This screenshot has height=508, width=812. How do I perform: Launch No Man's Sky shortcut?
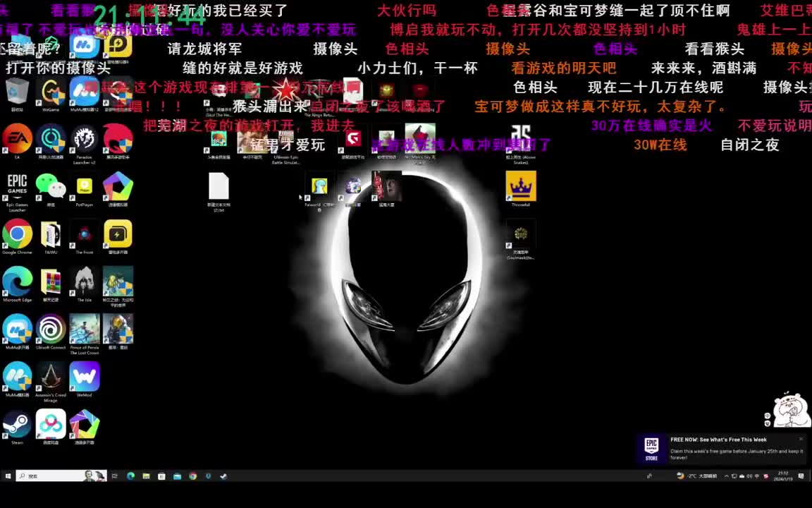coord(420,144)
